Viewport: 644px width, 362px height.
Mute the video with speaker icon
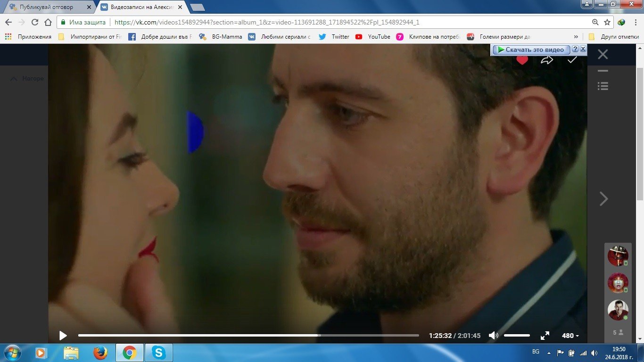coord(493,336)
